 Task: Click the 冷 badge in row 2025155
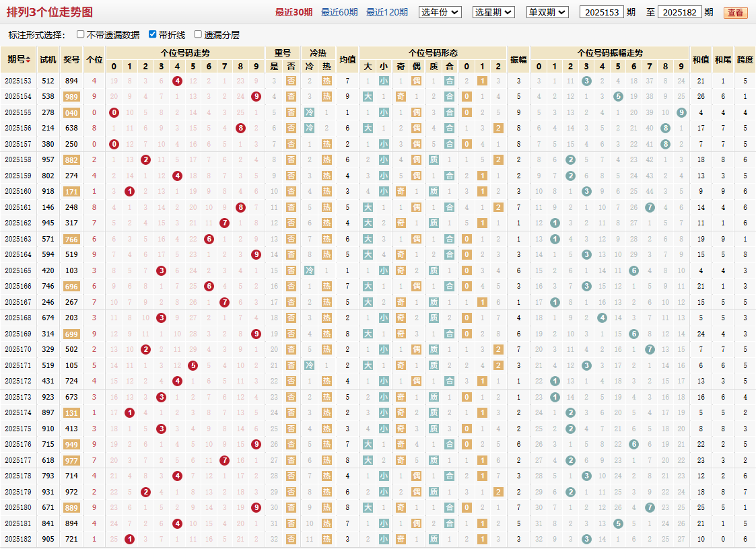click(310, 113)
